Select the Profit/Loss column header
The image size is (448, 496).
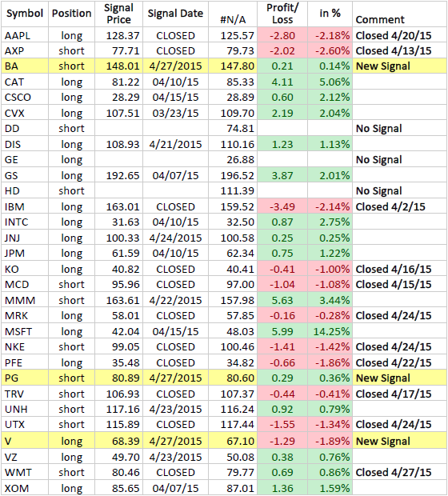(x=282, y=14)
